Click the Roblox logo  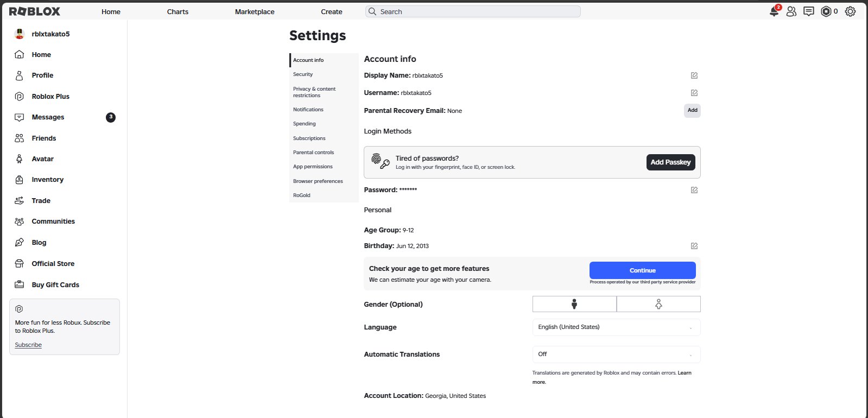pyautogui.click(x=35, y=11)
